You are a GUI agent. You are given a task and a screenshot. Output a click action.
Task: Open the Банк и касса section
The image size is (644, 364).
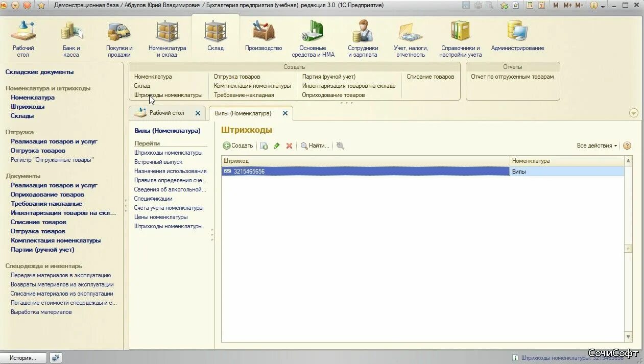(71, 39)
